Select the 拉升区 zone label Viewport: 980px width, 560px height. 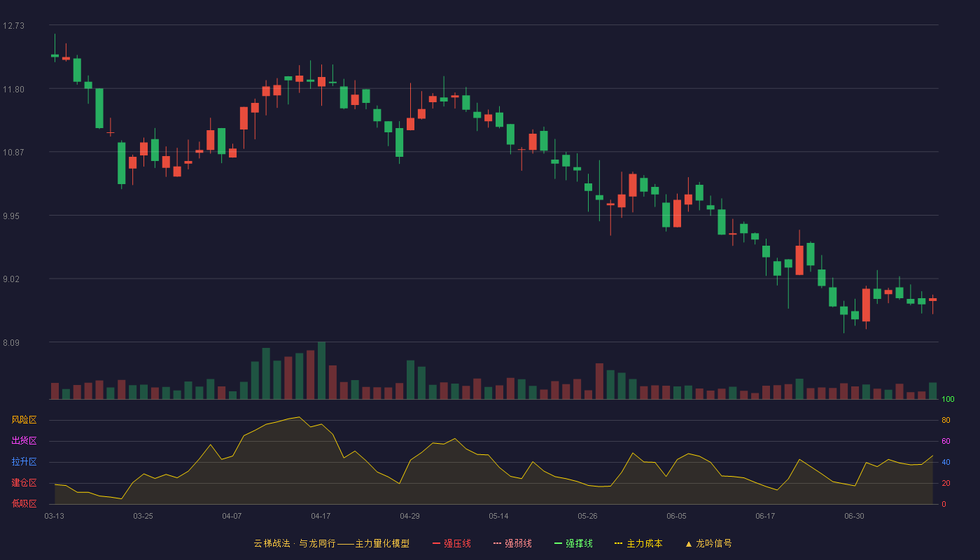(24, 462)
